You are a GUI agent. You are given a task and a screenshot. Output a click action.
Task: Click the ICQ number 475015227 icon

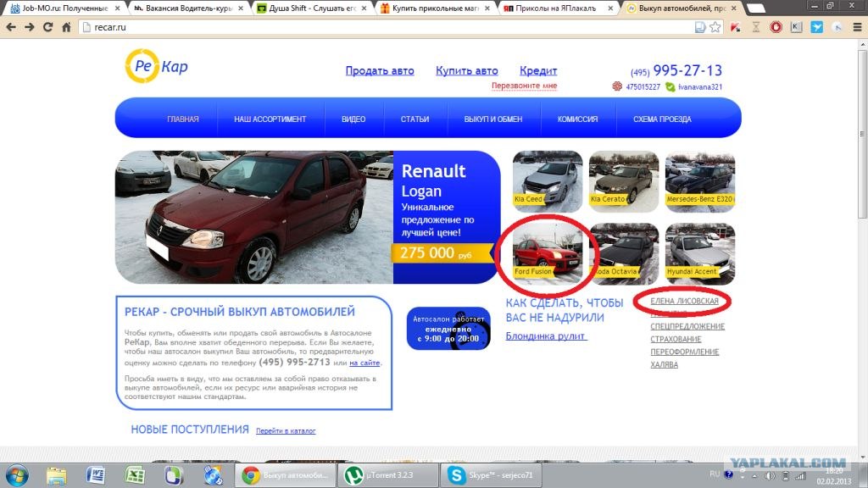(x=617, y=86)
